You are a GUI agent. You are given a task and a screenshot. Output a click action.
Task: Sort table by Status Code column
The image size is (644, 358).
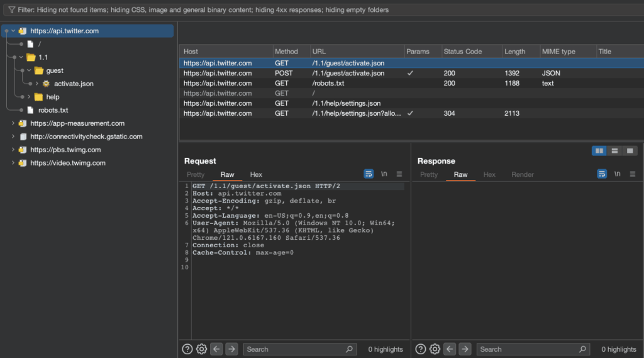point(472,52)
